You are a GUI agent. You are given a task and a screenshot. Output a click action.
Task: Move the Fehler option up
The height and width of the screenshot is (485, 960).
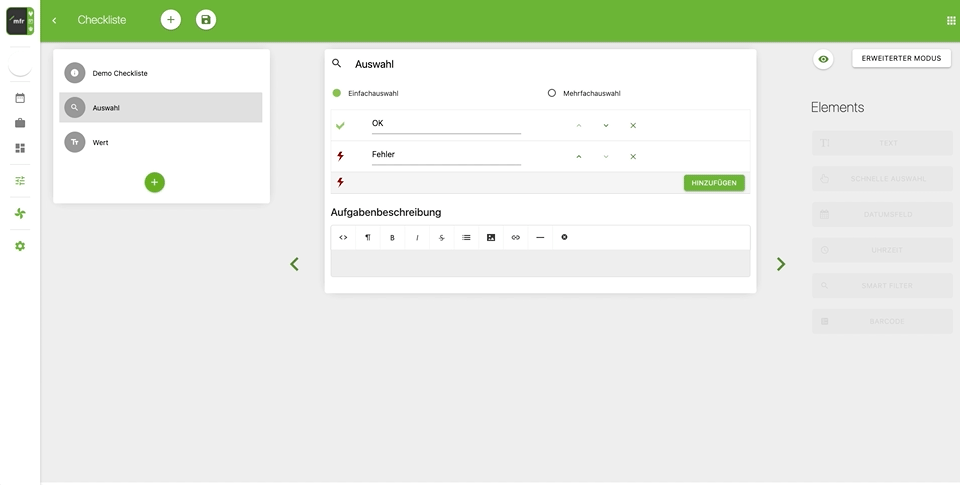(x=579, y=157)
